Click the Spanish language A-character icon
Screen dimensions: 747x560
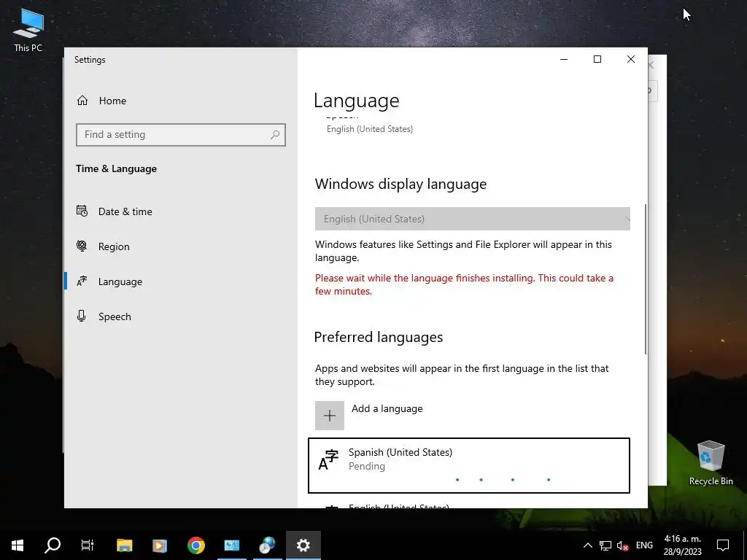pyautogui.click(x=328, y=460)
